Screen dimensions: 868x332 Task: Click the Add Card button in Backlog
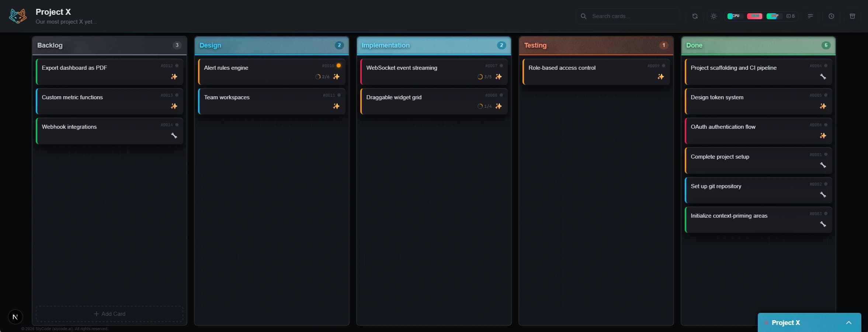(110, 314)
